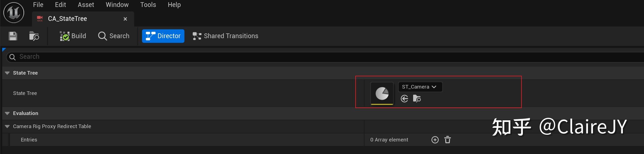644x154 pixels.
Task: Collapse the State Tree category
Action: click(7, 73)
